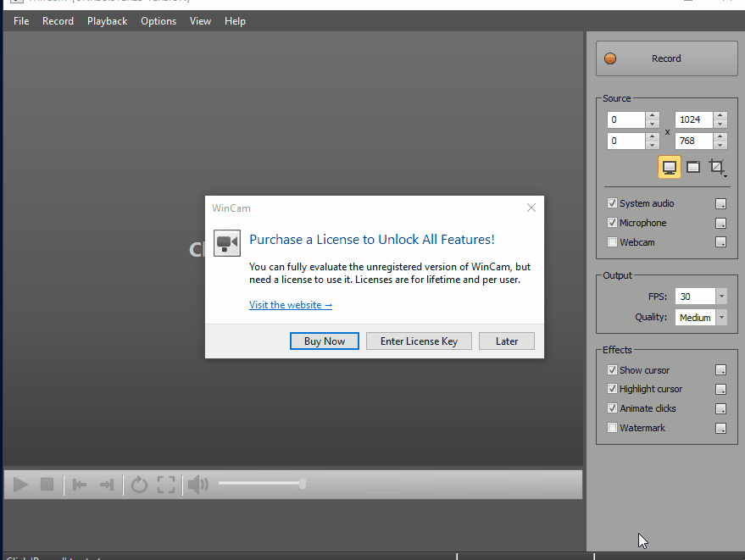Select full screen capture source icon
The width and height of the screenshot is (745, 560).
pyautogui.click(x=669, y=167)
